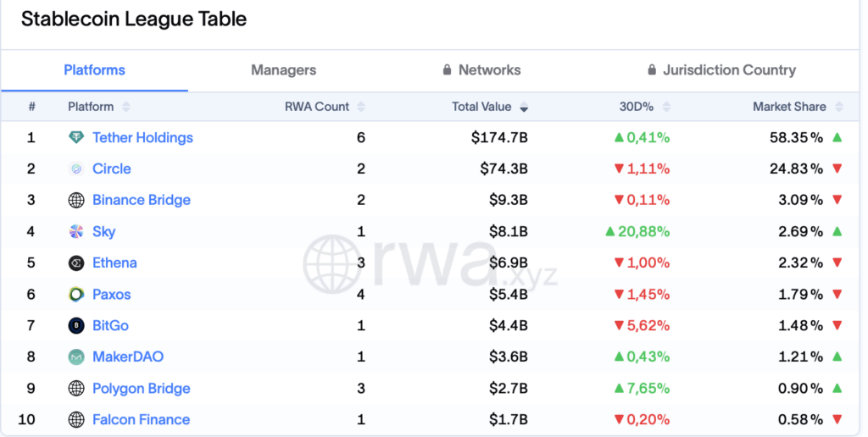Sort by 30D% column arrows

point(665,107)
